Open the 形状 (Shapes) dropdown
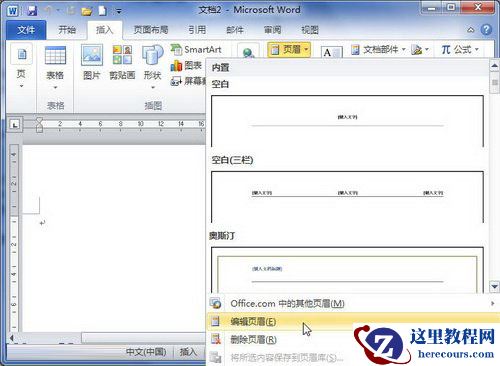The height and width of the screenshot is (366, 500). (153, 67)
